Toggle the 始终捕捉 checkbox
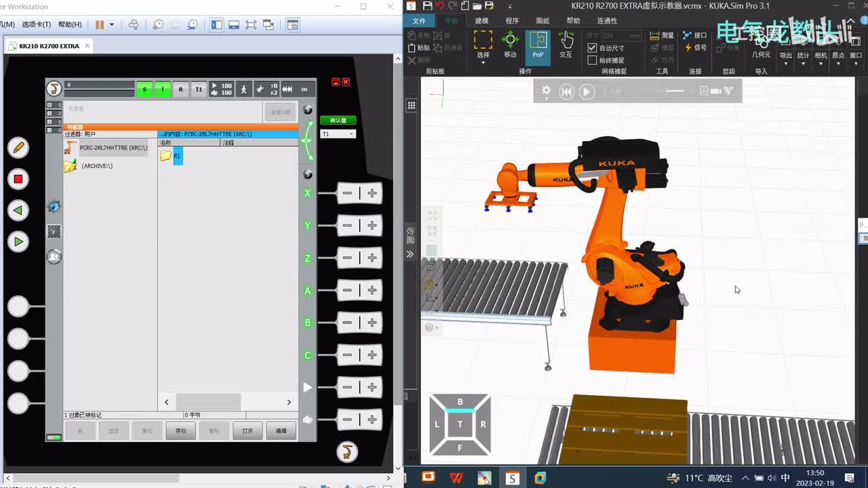The width and height of the screenshot is (868, 488). tap(592, 60)
